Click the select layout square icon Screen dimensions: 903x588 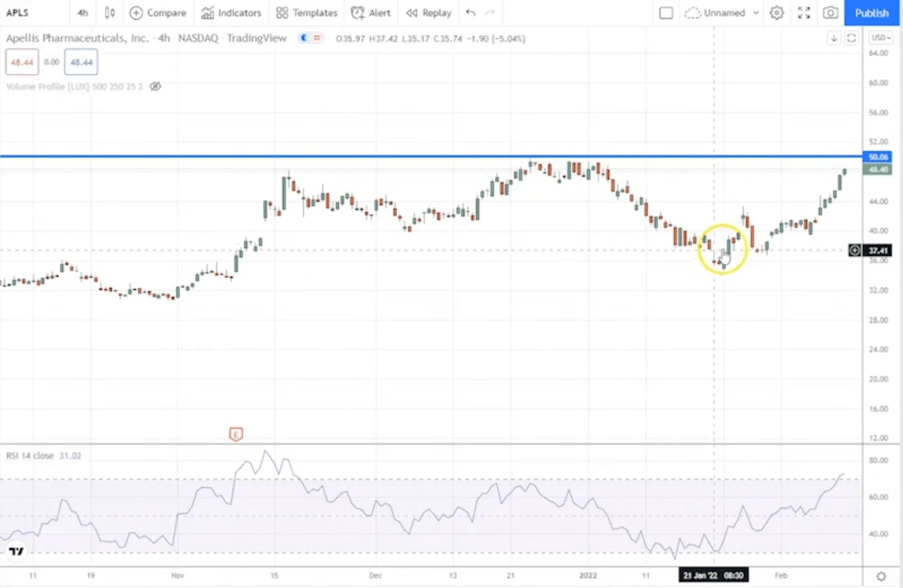click(666, 13)
